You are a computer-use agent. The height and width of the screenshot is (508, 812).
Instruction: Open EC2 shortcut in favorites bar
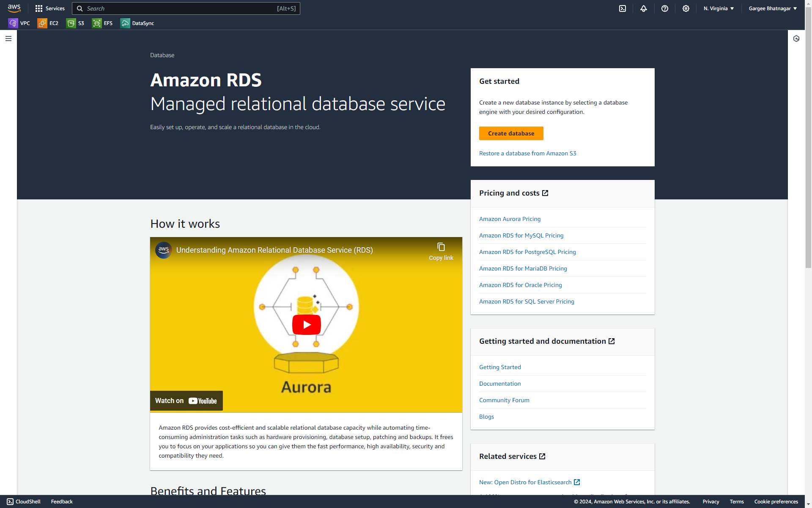(48, 23)
